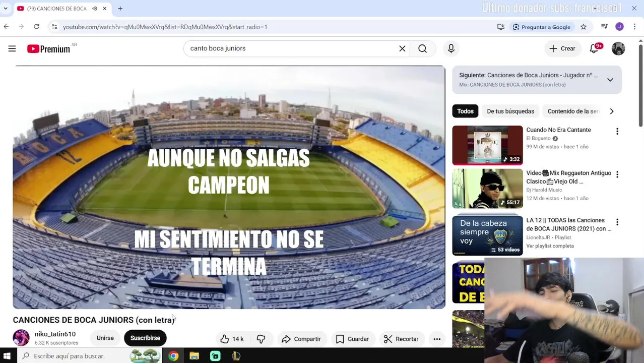Open the tab search dropdown arrow
The width and height of the screenshot is (644, 363).
pyautogui.click(x=6, y=9)
